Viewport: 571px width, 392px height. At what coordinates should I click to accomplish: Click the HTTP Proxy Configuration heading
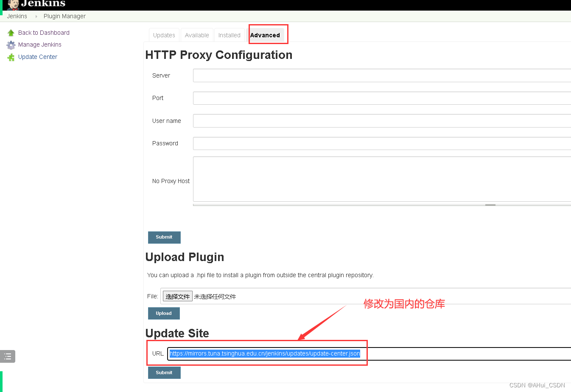[x=219, y=55]
